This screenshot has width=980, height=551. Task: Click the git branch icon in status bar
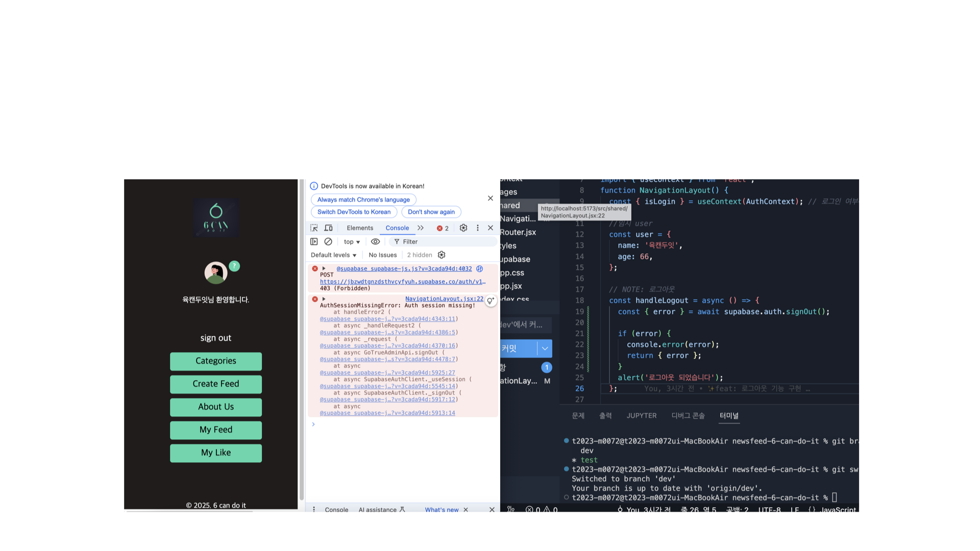pos(510,510)
